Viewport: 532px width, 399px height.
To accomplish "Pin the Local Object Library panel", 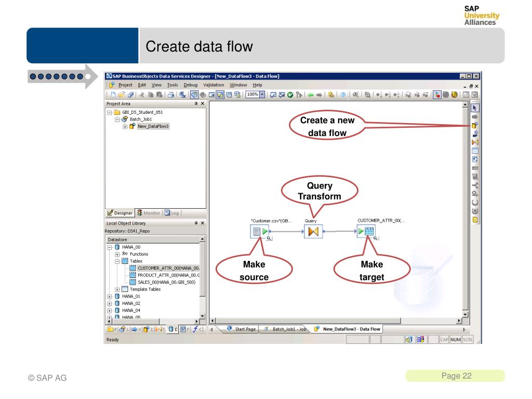I will [x=196, y=223].
